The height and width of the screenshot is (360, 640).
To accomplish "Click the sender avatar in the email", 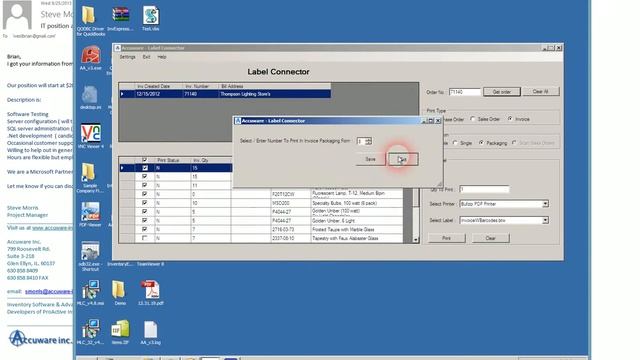I will 17,15.
